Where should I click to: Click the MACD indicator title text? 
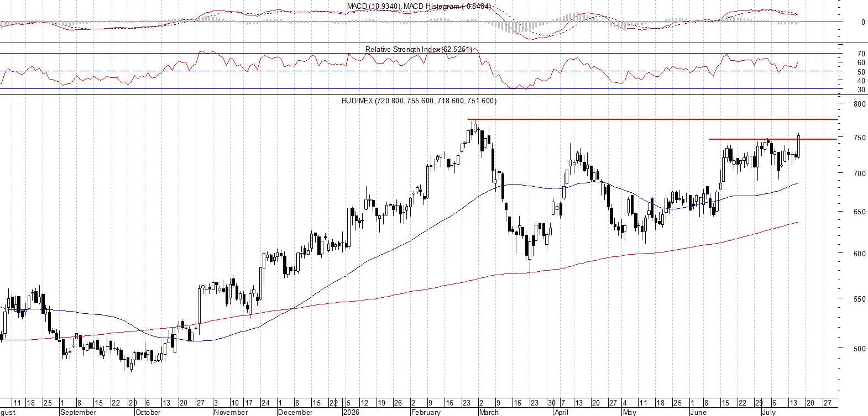(x=419, y=7)
